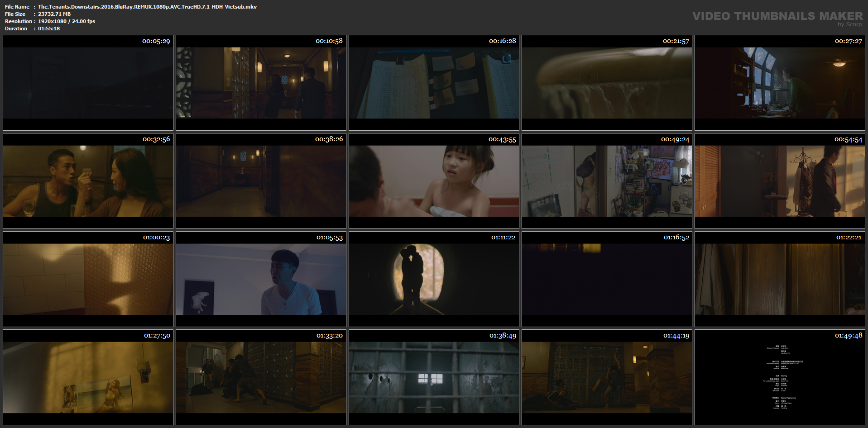Select the thumbnail at 00:43:55
Image resolution: width=868 pixels, height=428 pixels.
point(434,181)
